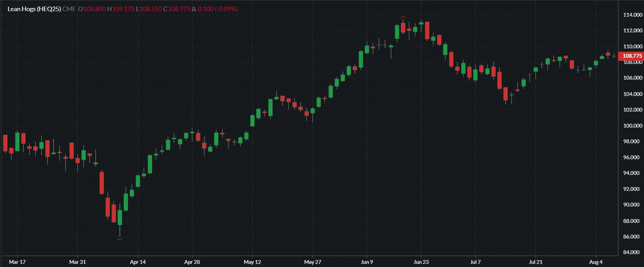Click the 114.000 price axis label
Viewport: 644px width, 267px height.
tap(633, 15)
